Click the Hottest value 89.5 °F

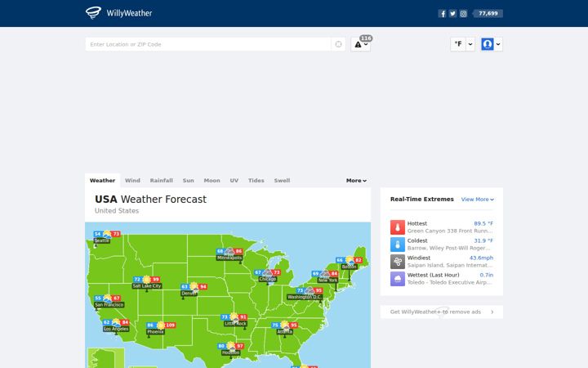pyautogui.click(x=483, y=223)
